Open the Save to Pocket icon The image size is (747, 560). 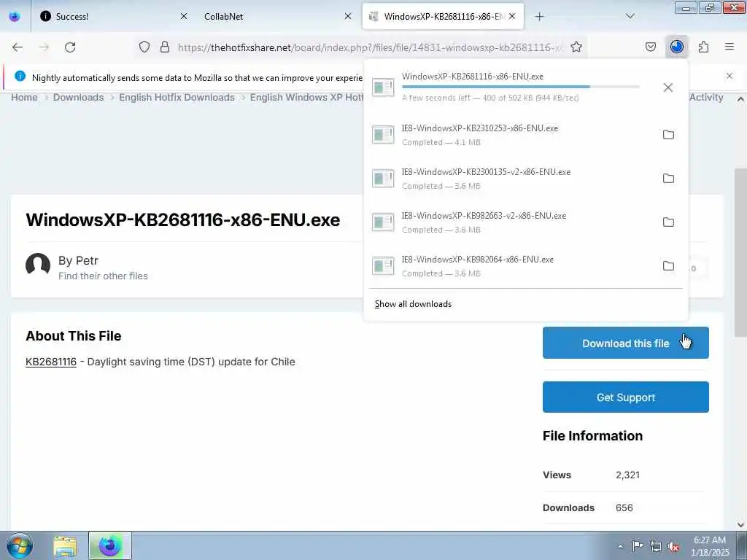pos(651,47)
